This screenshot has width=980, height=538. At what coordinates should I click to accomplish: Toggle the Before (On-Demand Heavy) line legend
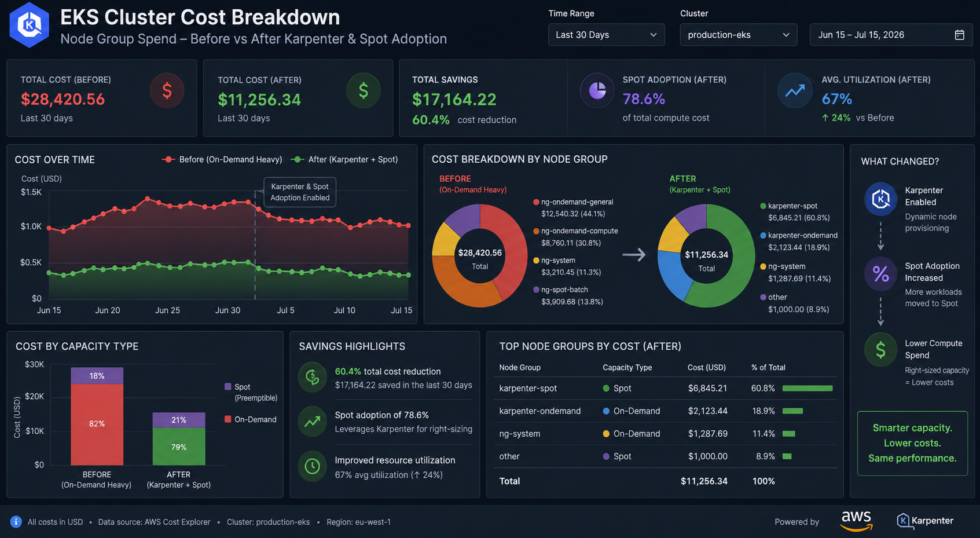[222, 159]
